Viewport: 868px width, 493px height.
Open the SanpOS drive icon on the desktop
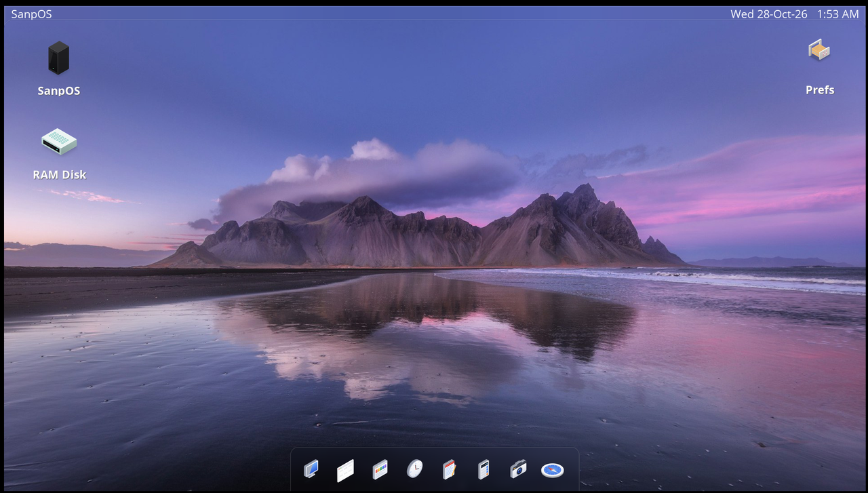click(x=59, y=58)
